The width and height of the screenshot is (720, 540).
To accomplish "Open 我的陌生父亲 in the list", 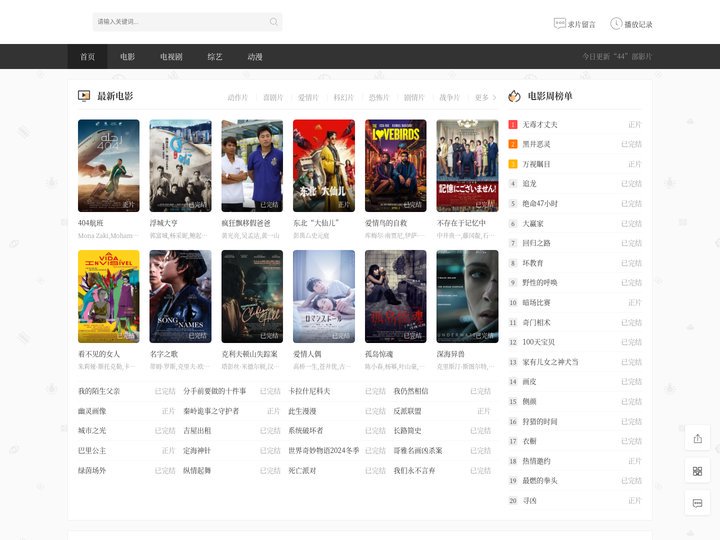I will tap(99, 391).
